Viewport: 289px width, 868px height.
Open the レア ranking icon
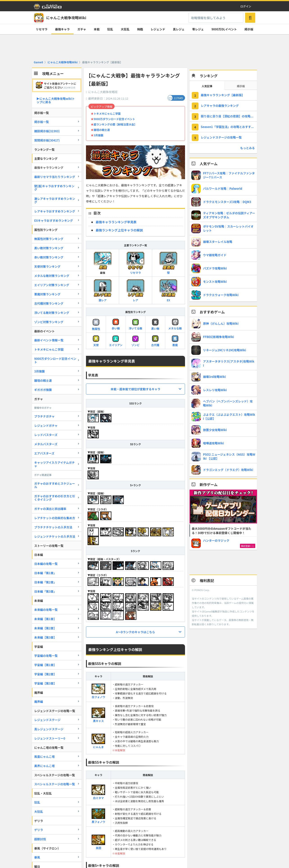pos(135,288)
